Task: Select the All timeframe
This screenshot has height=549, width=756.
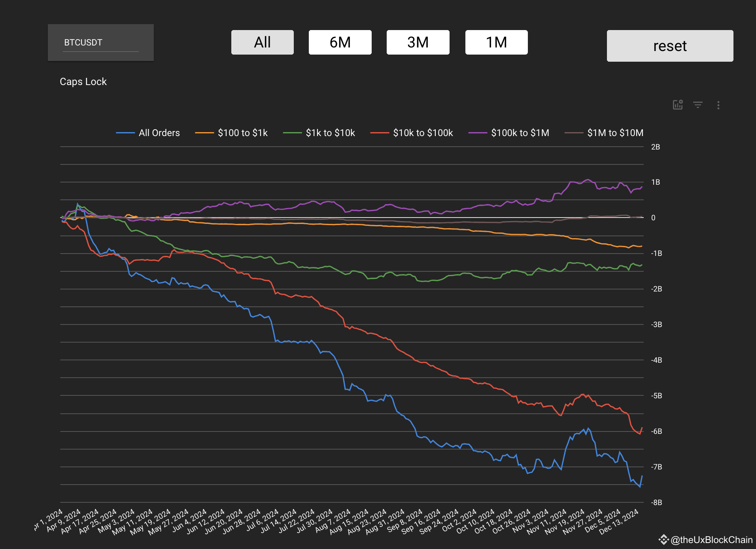Action: 262,42
